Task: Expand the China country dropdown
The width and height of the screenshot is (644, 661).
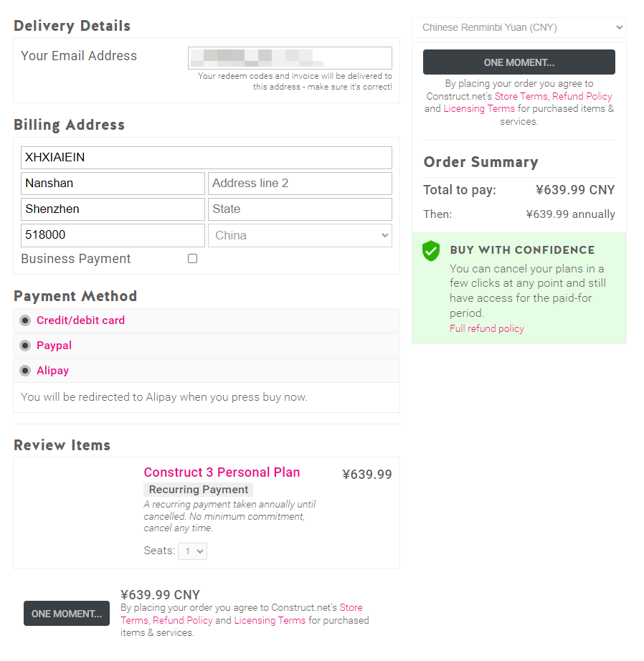Action: click(300, 235)
